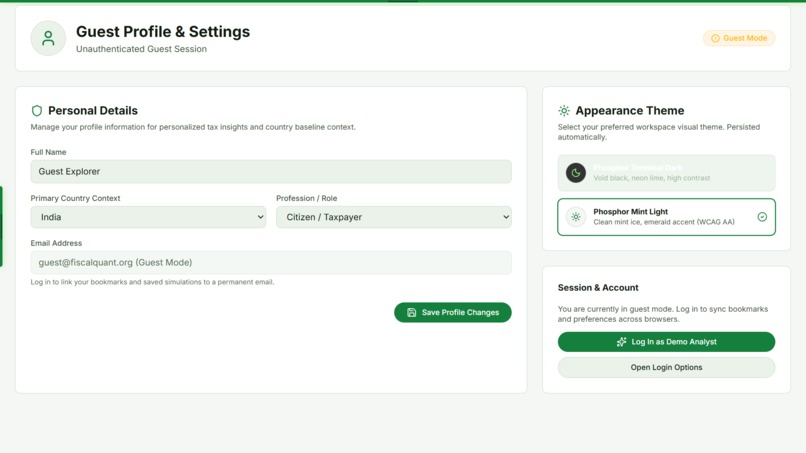Click the checkmark on Mint Light theme
This screenshot has height=453, width=806.
[762, 217]
